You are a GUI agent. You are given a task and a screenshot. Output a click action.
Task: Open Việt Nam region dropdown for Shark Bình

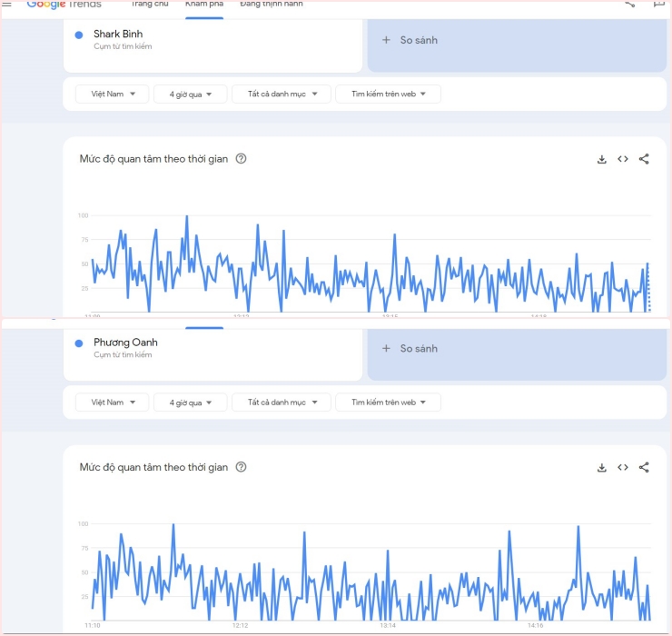113,94
